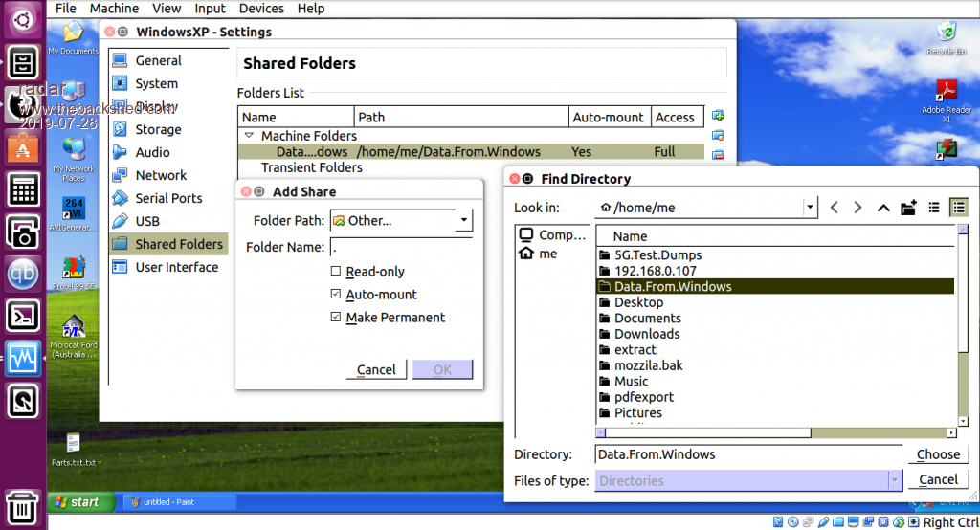Cancel the Add Share dialog

tap(376, 369)
